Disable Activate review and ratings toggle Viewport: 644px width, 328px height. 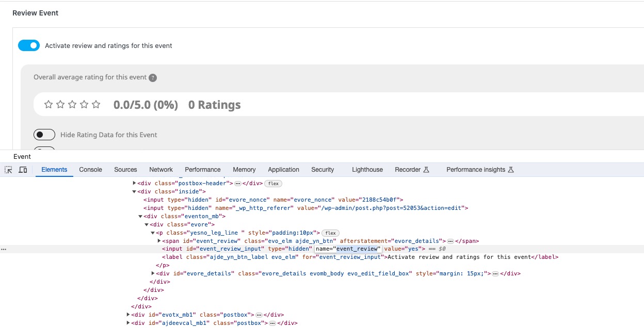[x=29, y=45]
